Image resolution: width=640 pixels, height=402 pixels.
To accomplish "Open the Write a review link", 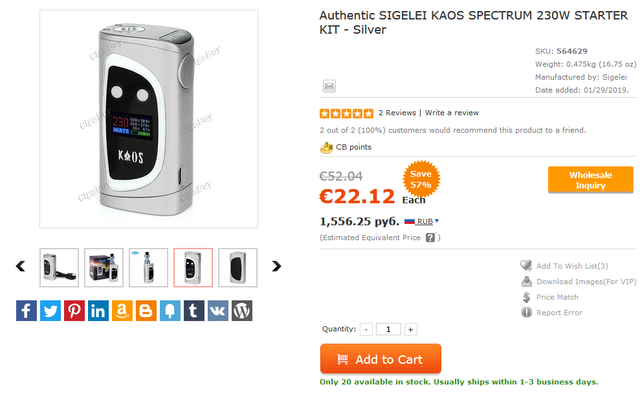I will tap(452, 113).
